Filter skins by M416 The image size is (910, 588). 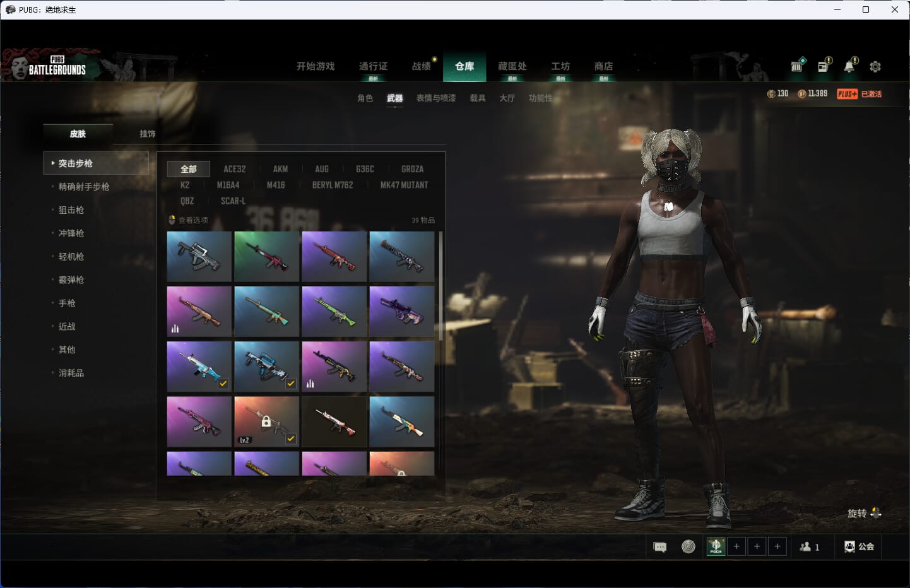(276, 185)
